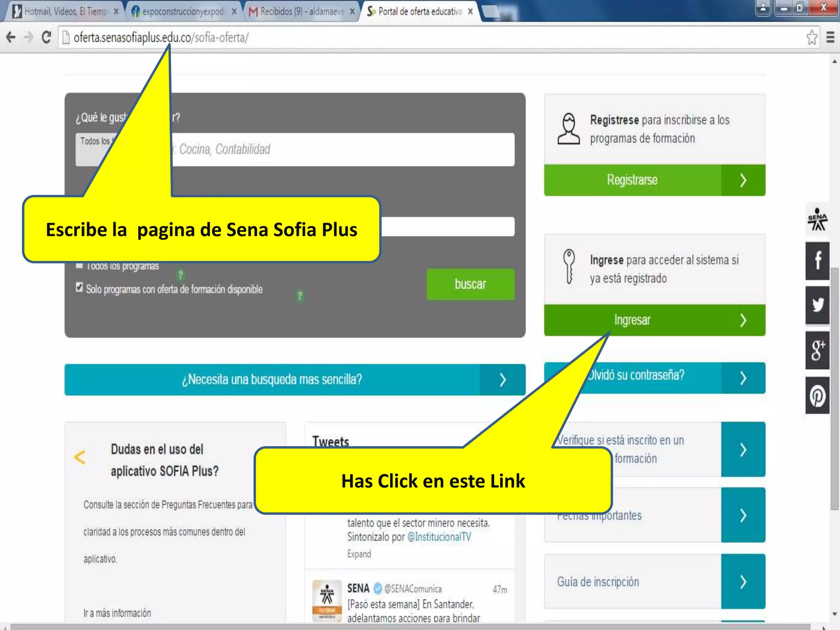Click the Facebook share icon
The height and width of the screenshot is (630, 840).
tap(817, 260)
